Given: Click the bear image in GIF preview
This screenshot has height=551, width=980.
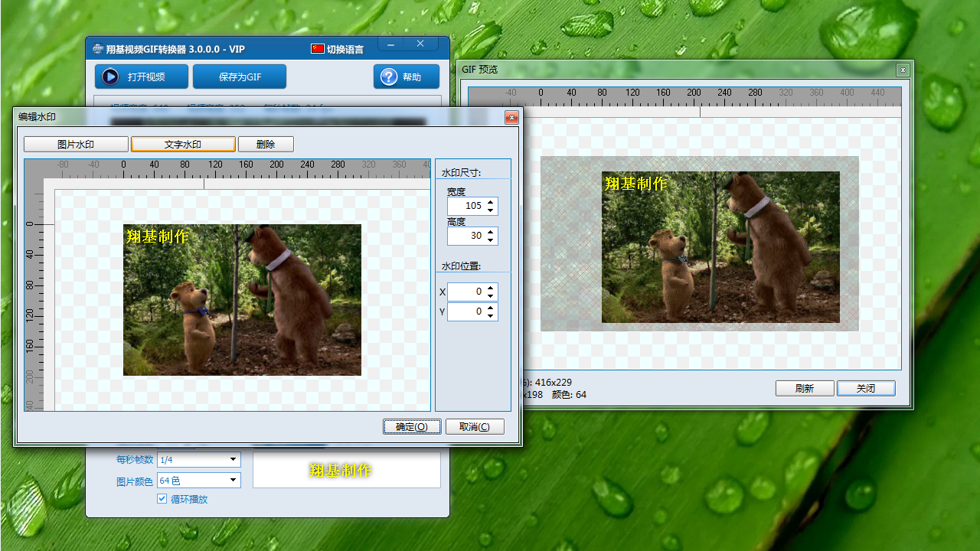Looking at the screenshot, I should click(720, 246).
